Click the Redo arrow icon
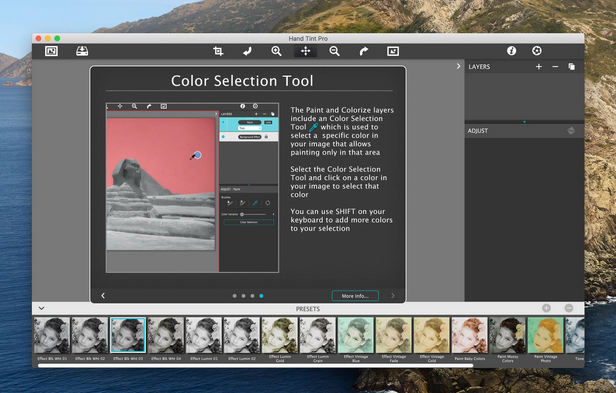Viewport: 616px width, 393px height. coord(364,51)
